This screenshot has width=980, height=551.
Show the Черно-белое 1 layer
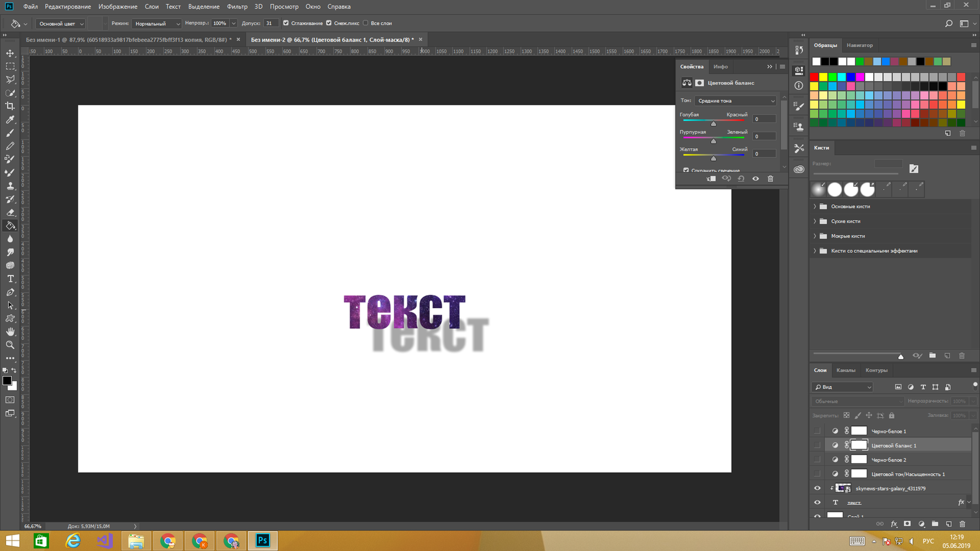pos(817,431)
